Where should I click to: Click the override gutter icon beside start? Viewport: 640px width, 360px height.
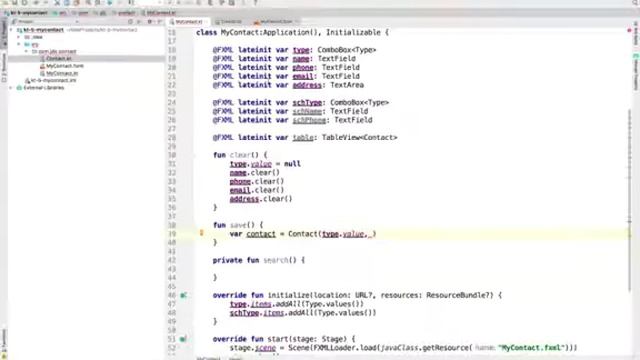tap(183, 339)
